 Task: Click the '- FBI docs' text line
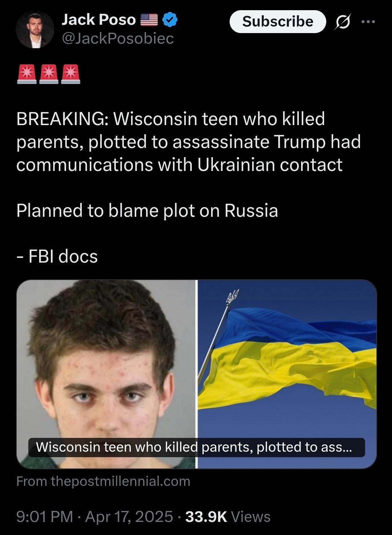coord(57,256)
